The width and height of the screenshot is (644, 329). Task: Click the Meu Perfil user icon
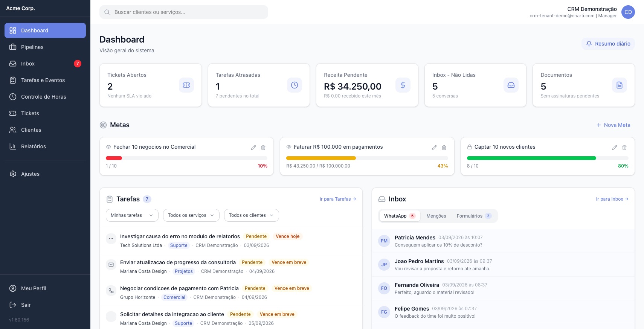13,288
